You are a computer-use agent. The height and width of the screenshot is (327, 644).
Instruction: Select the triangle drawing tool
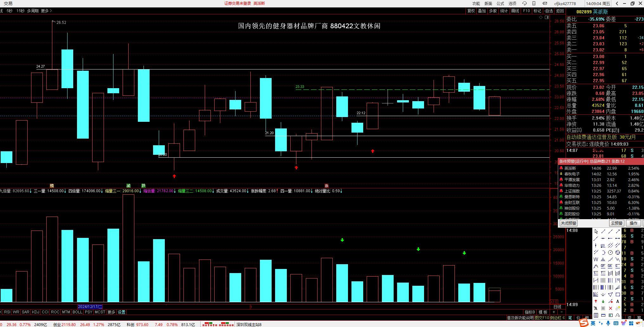610,294
